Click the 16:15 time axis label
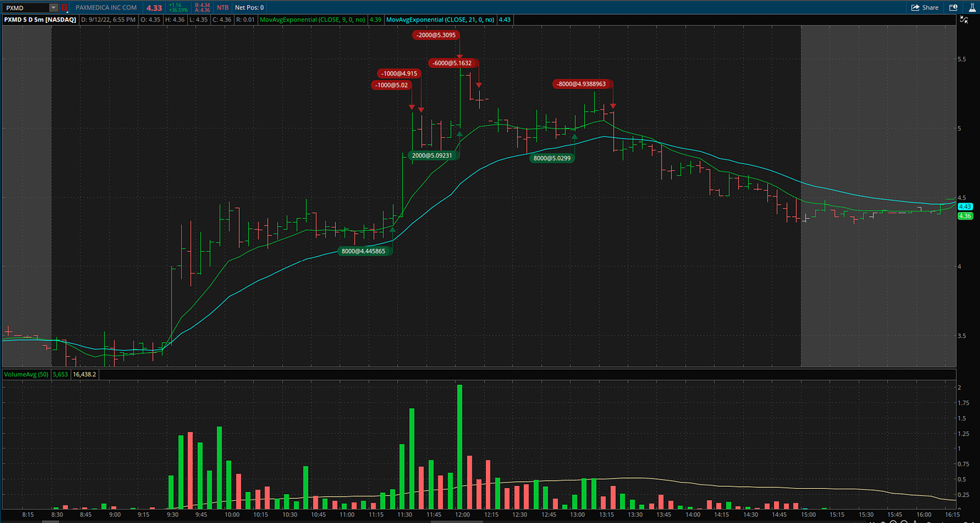 tap(952, 514)
